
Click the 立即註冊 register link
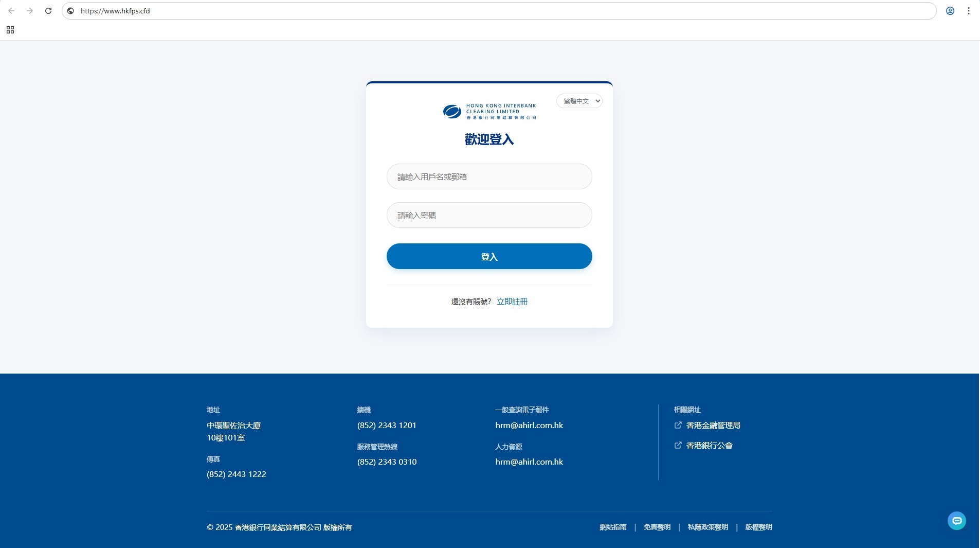[x=512, y=302]
